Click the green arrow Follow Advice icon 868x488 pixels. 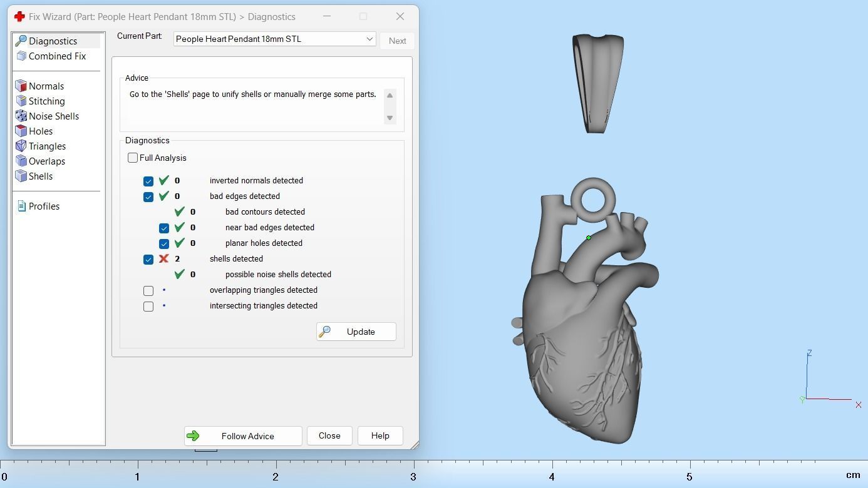193,436
